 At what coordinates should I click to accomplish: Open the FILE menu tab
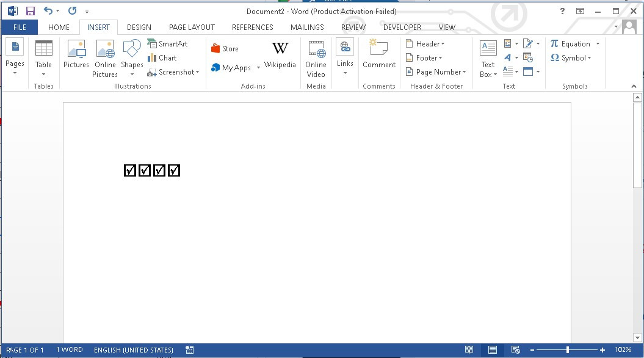tap(20, 27)
